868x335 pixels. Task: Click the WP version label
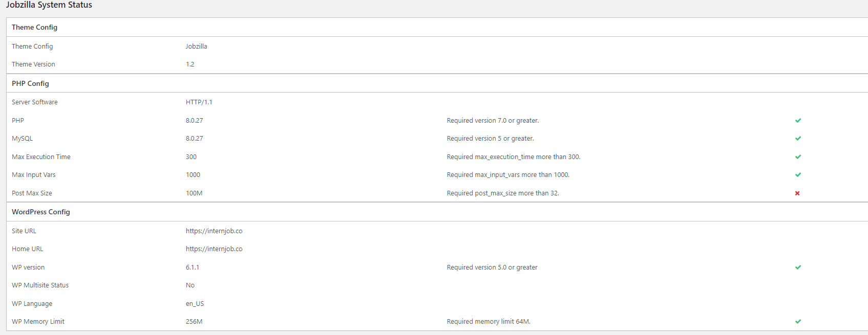tap(28, 267)
